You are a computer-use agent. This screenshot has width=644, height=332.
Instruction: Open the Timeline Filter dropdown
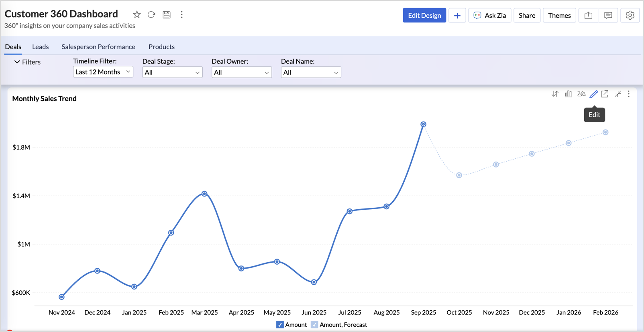tap(103, 72)
